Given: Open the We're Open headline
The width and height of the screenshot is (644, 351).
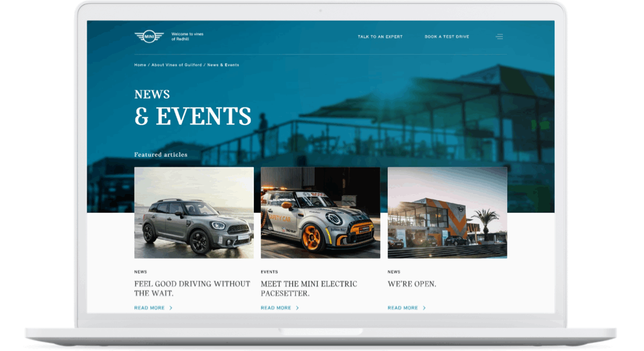Looking at the screenshot, I should coord(412,284).
